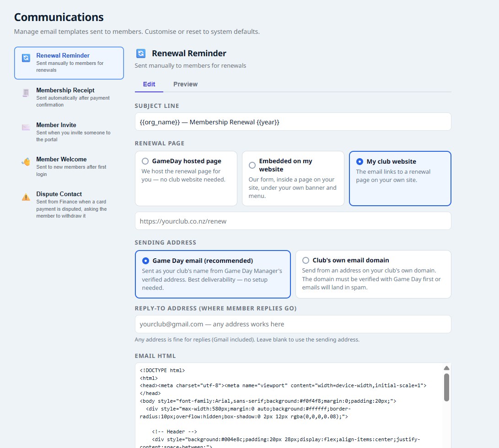Screen dimensions: 499x448
Task: Click the 'Any address is fine for replies' hint text
Action: pyautogui.click(x=247, y=340)
